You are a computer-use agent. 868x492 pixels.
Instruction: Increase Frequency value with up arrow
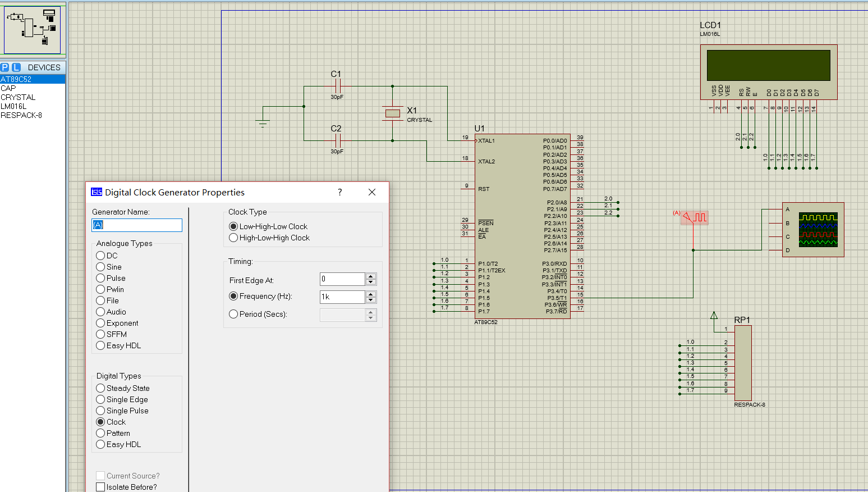(370, 294)
